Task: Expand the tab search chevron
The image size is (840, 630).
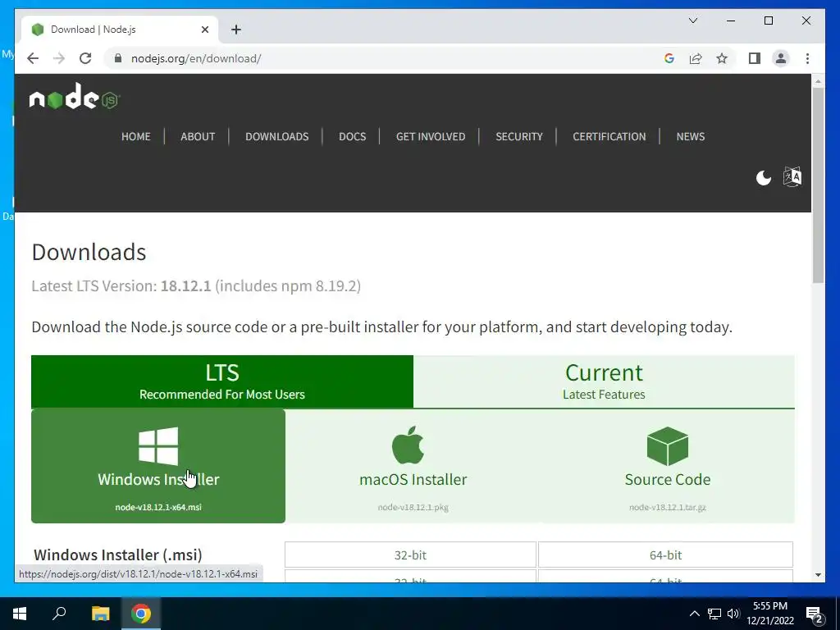Action: pyautogui.click(x=692, y=21)
